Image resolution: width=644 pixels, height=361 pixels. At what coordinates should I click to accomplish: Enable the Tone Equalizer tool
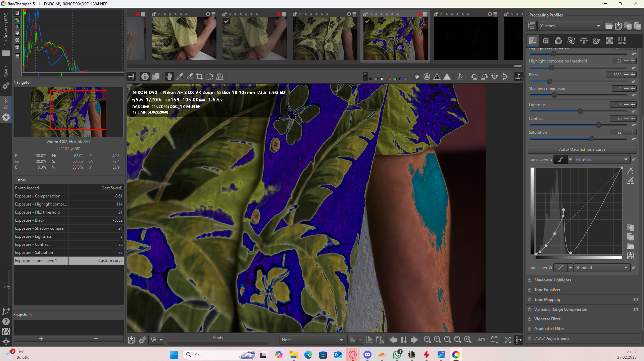(x=530, y=290)
